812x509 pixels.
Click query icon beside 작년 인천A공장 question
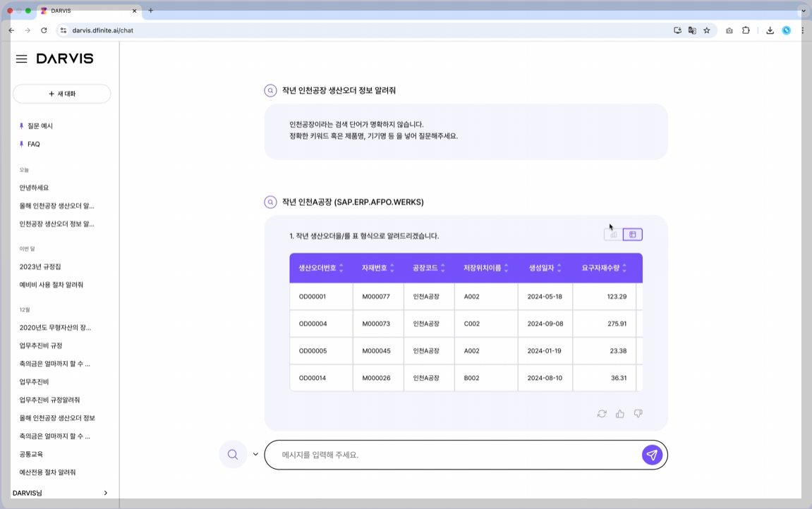tap(270, 202)
